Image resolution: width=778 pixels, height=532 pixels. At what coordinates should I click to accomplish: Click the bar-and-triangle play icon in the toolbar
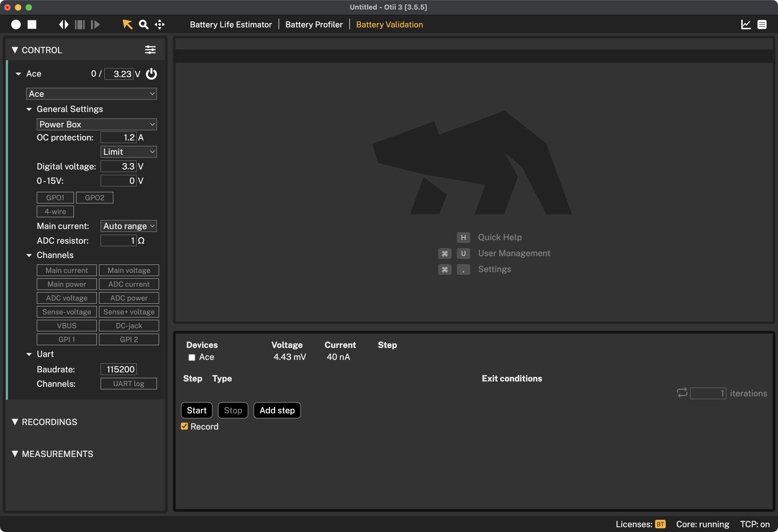click(x=96, y=24)
